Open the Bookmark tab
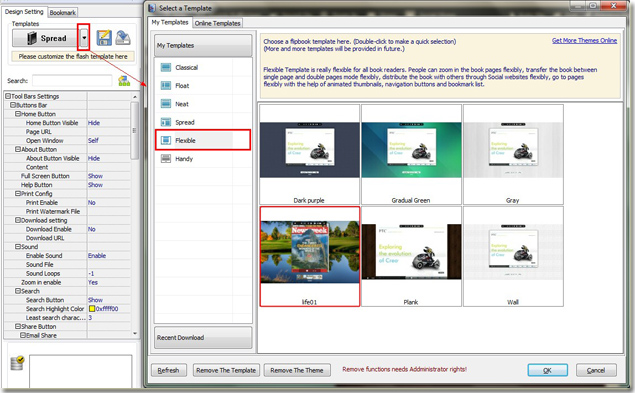 point(62,13)
